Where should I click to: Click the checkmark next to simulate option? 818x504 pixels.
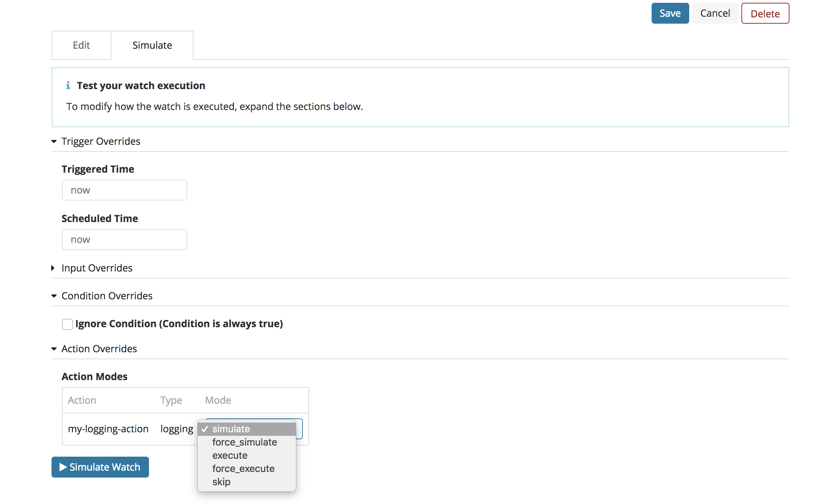(205, 429)
